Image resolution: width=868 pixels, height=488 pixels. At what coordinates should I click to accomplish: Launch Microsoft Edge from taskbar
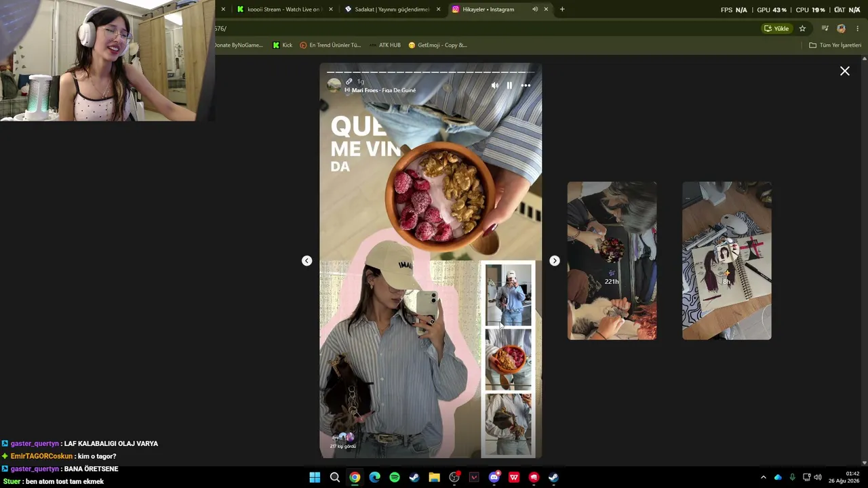pyautogui.click(x=374, y=477)
